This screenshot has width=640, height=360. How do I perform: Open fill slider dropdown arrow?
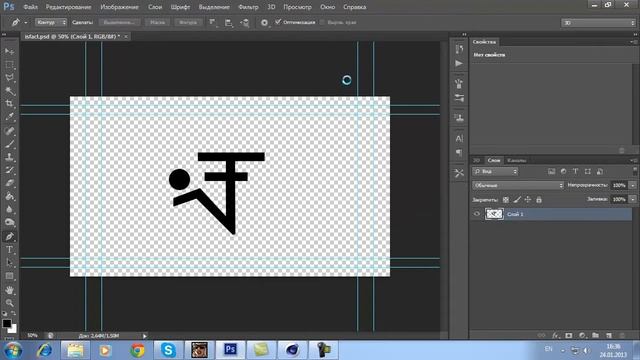click(633, 200)
